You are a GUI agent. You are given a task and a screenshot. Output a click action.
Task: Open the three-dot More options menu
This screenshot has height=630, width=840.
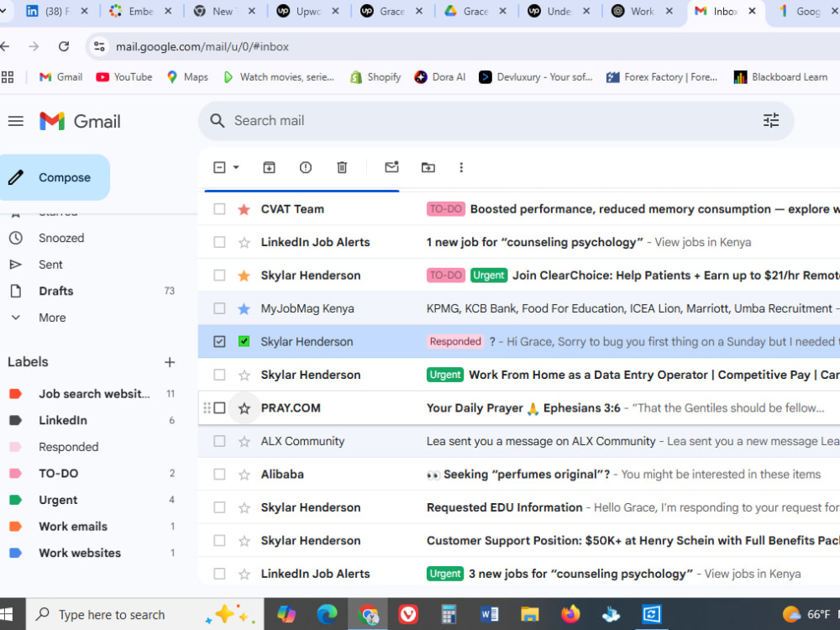click(x=460, y=168)
